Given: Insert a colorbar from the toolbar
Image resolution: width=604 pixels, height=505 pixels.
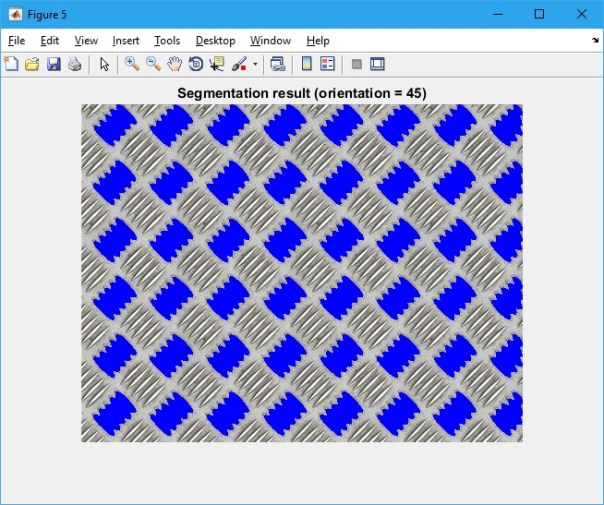Looking at the screenshot, I should pyautogui.click(x=306, y=65).
